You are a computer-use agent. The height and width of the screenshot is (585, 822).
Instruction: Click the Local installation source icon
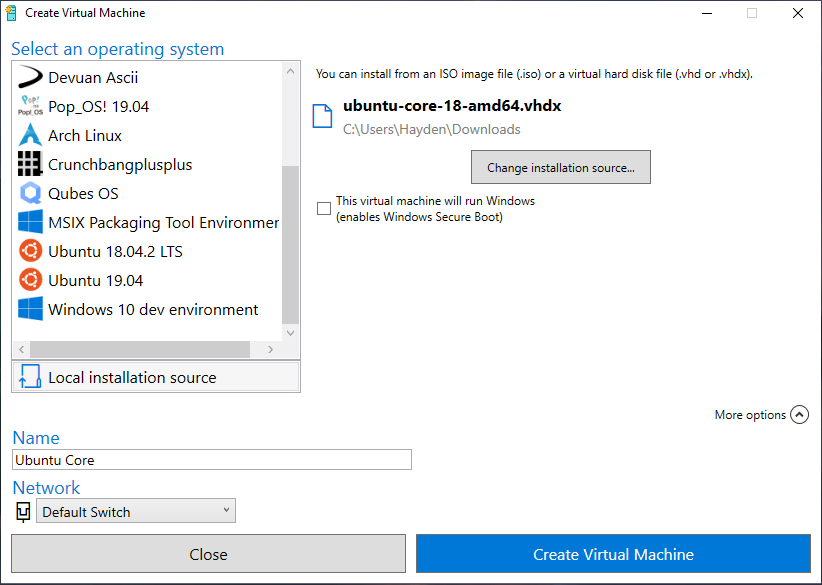click(x=30, y=377)
